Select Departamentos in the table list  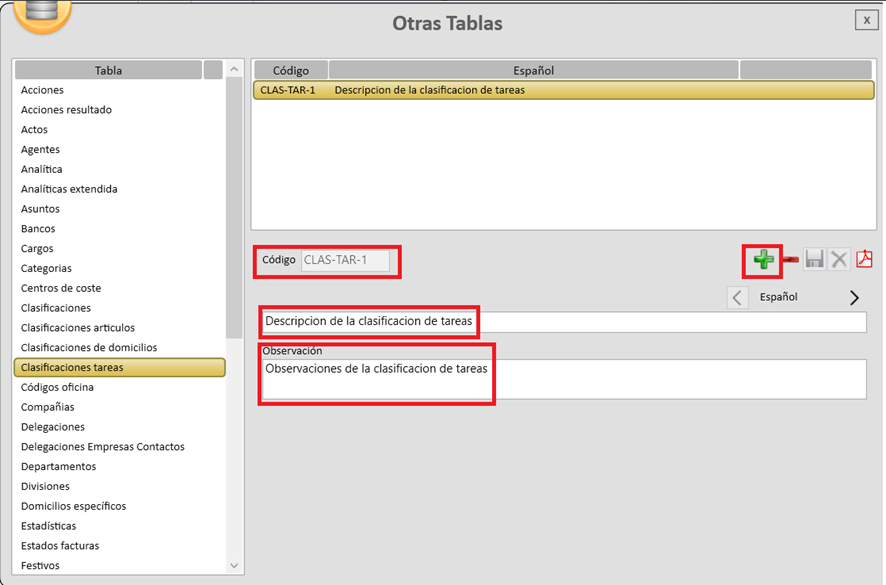58,466
